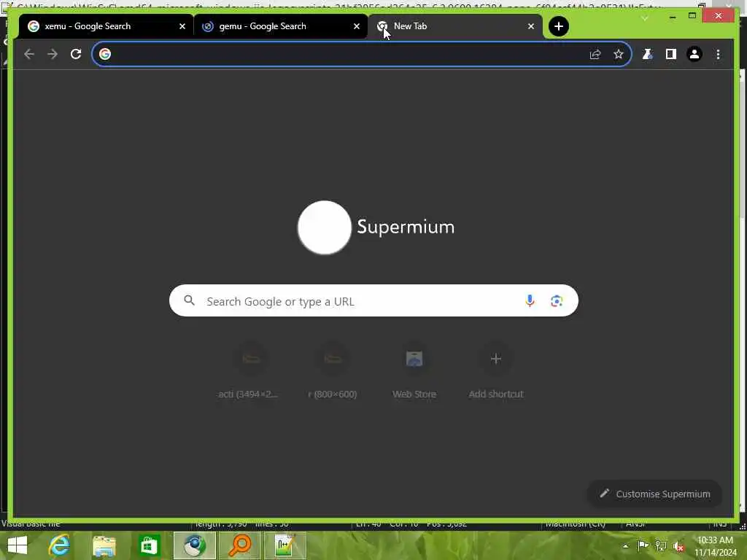747x560 pixels.
Task: Search by image with the lens icon
Action: coord(557,301)
